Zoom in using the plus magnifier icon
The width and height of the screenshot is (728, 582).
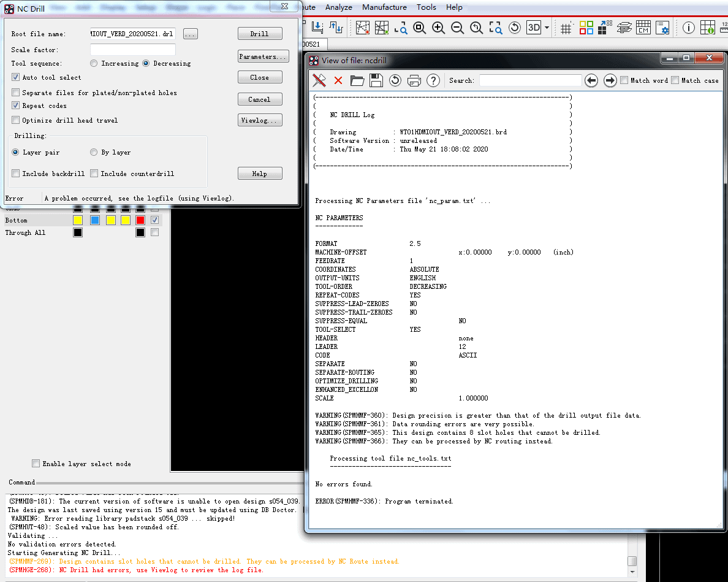click(x=438, y=28)
